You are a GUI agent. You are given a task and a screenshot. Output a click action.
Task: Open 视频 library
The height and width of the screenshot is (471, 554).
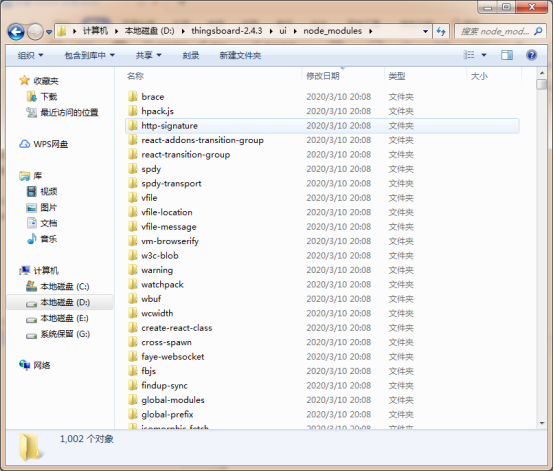click(49, 192)
